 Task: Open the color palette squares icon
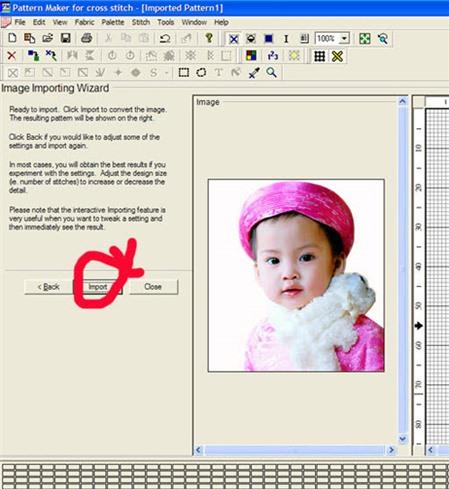click(251, 55)
